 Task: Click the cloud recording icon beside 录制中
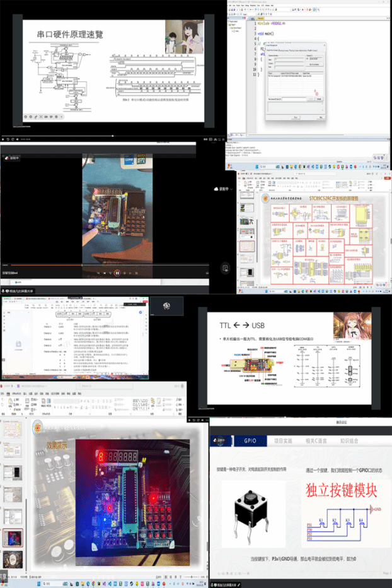217,189
